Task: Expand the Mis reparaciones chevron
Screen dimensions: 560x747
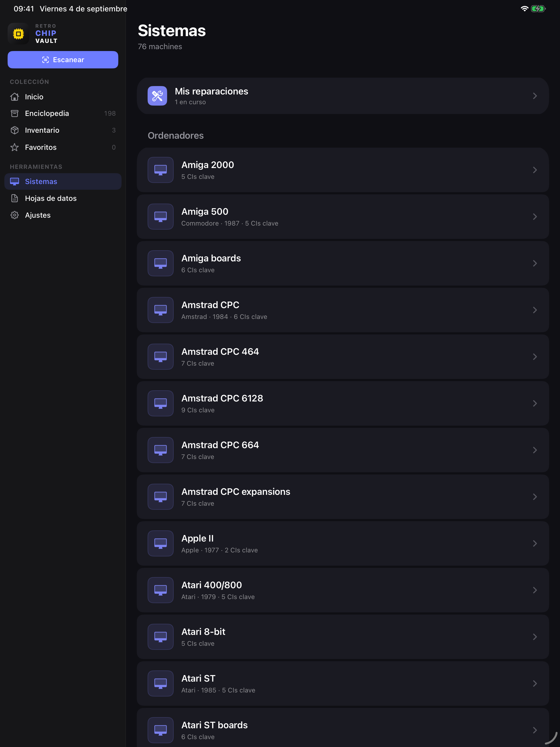Action: [535, 96]
